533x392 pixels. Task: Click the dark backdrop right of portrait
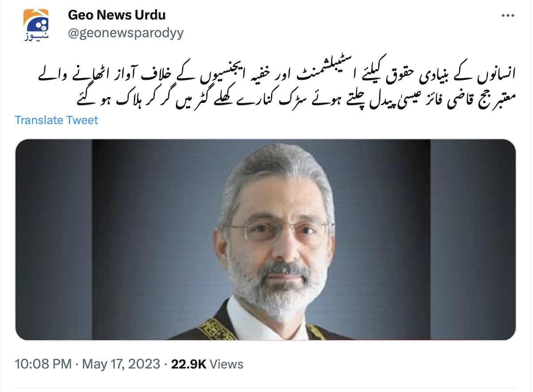473,239
